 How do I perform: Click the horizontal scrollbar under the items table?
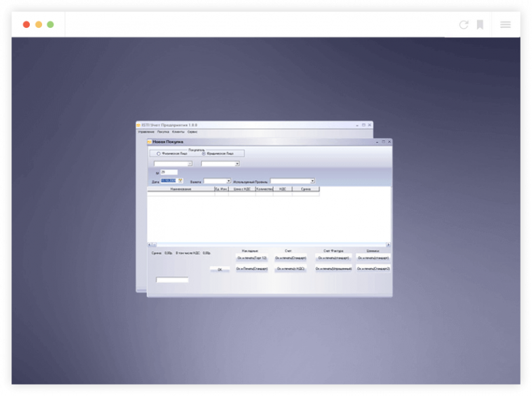[x=268, y=244]
